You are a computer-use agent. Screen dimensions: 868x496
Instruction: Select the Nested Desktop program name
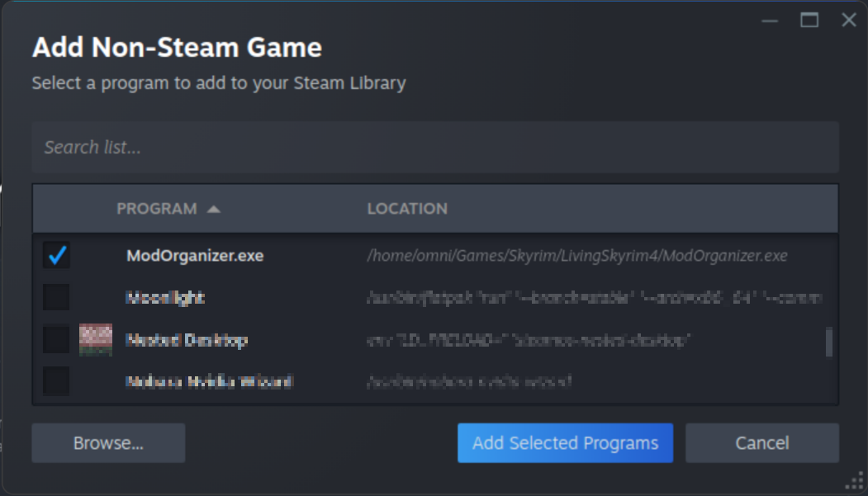pos(187,339)
